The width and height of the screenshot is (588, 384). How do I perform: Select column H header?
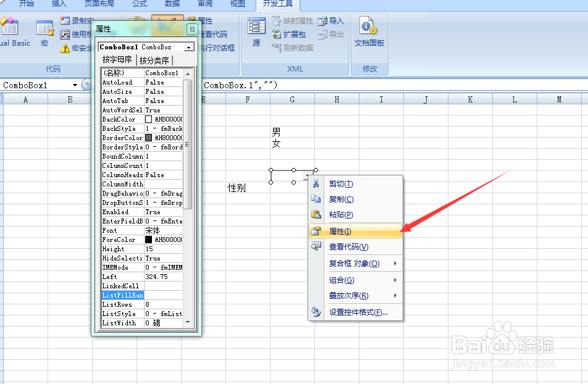pos(337,99)
